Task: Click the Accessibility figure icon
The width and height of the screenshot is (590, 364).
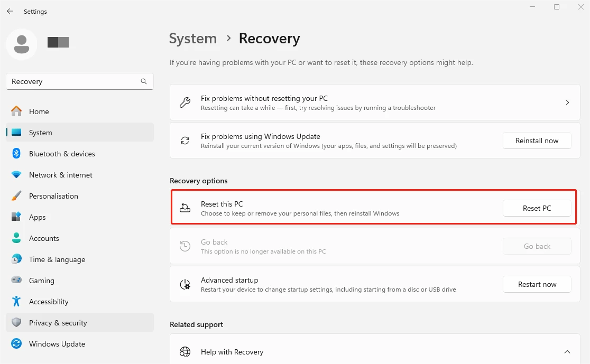Action: [x=16, y=301]
